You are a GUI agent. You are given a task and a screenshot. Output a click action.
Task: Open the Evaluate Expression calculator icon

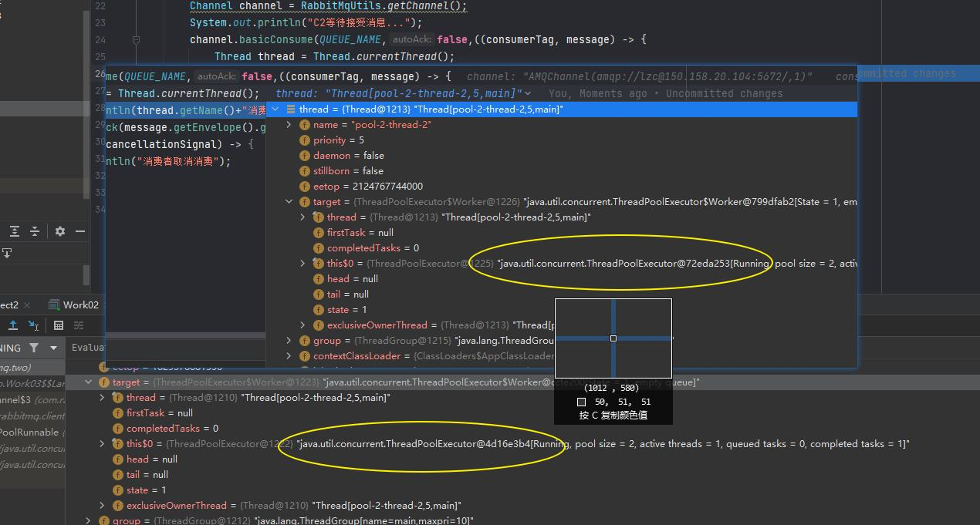(x=58, y=325)
